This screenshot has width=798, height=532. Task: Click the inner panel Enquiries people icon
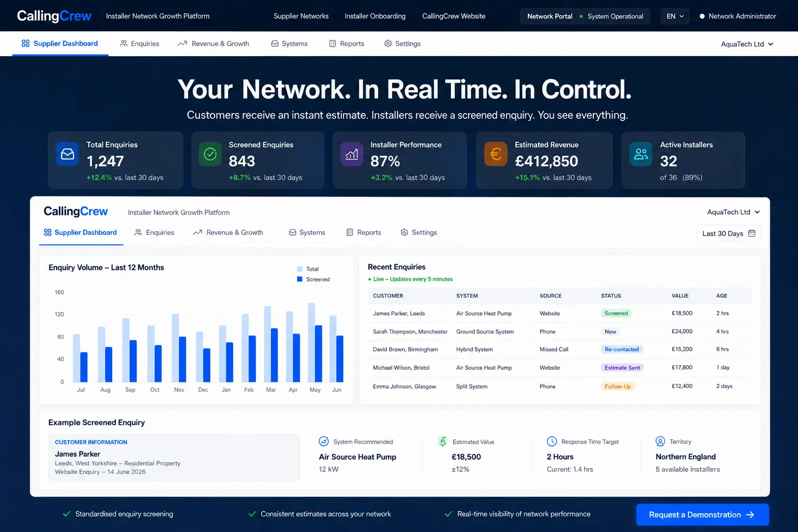(138, 232)
